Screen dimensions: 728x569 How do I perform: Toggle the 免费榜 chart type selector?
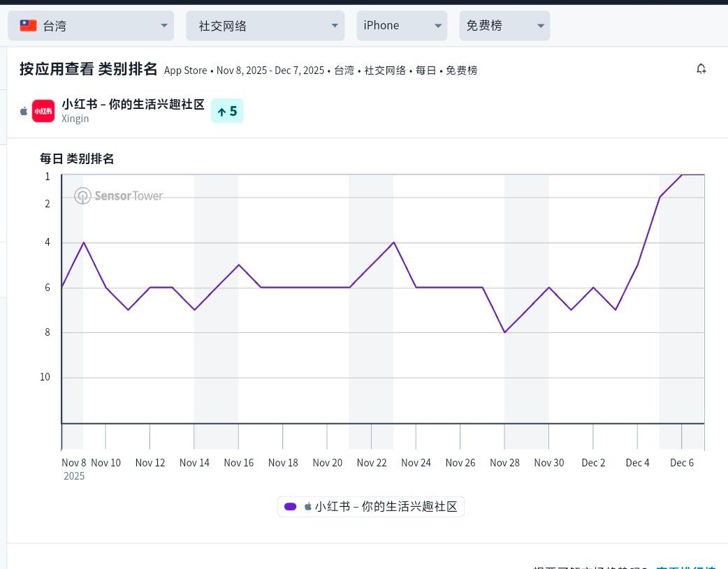[x=504, y=25]
